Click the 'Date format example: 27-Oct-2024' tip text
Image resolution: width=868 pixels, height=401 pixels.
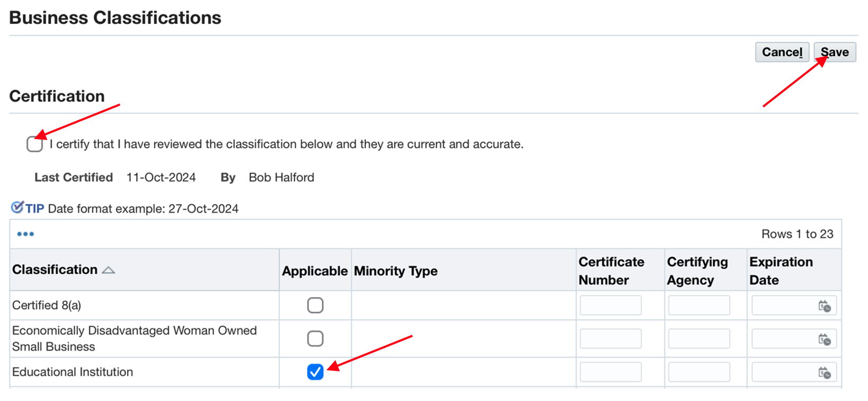(143, 208)
